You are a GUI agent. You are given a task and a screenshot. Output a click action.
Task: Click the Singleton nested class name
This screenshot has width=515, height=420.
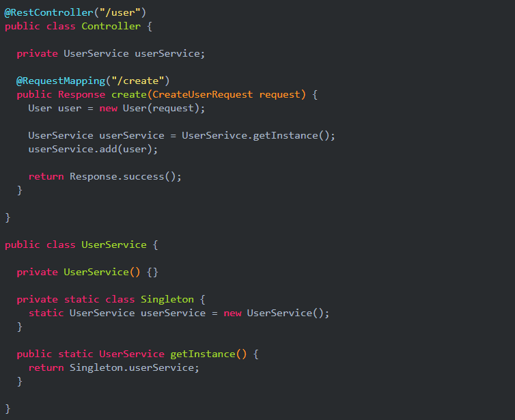coord(167,300)
